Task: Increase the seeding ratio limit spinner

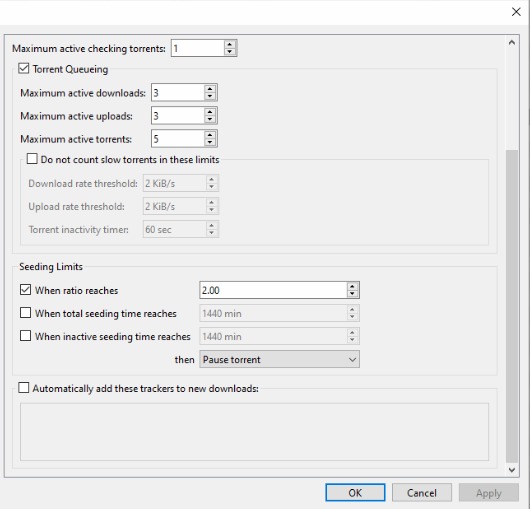Action: (352, 286)
